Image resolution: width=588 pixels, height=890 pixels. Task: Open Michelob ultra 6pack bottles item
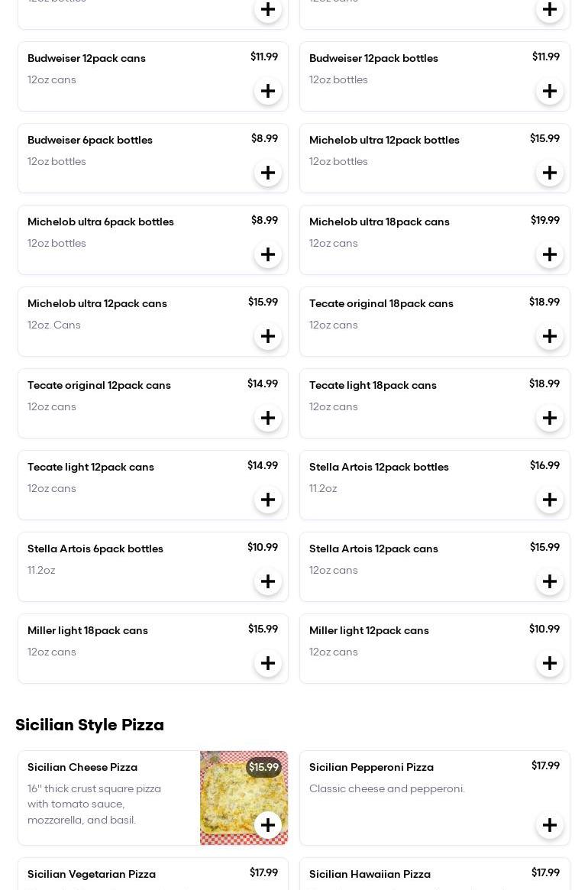(101, 222)
